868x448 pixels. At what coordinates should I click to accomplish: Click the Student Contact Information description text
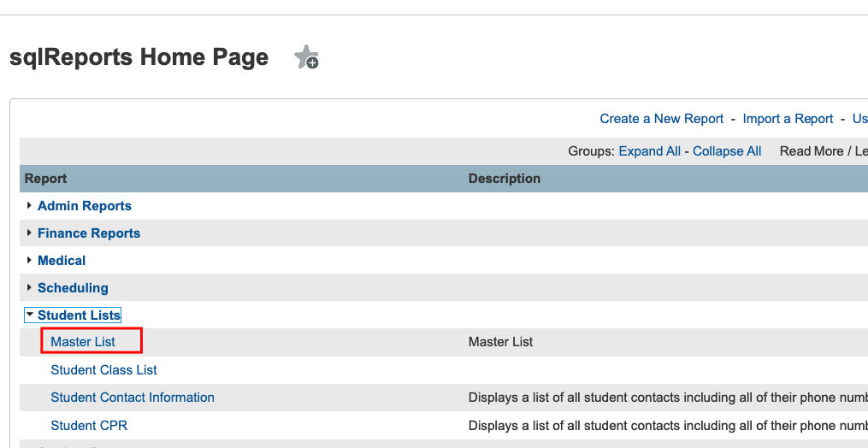coord(668,398)
